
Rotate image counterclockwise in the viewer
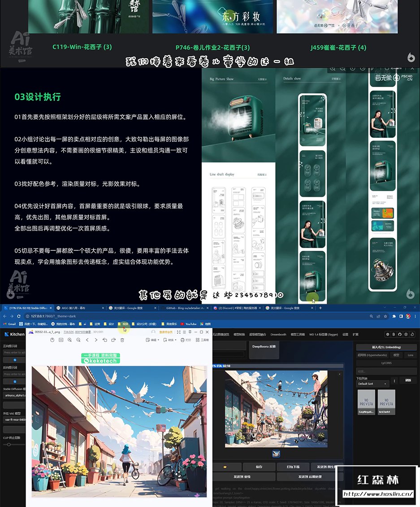click(x=105, y=340)
